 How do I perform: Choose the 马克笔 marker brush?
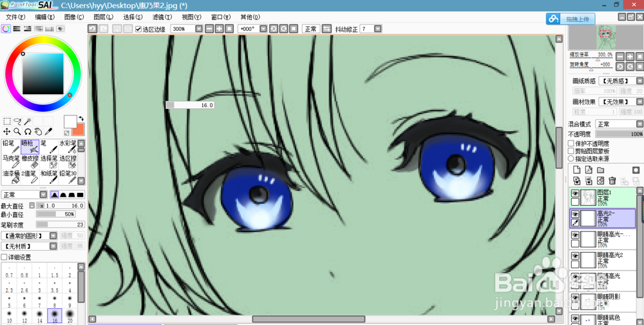(11, 162)
